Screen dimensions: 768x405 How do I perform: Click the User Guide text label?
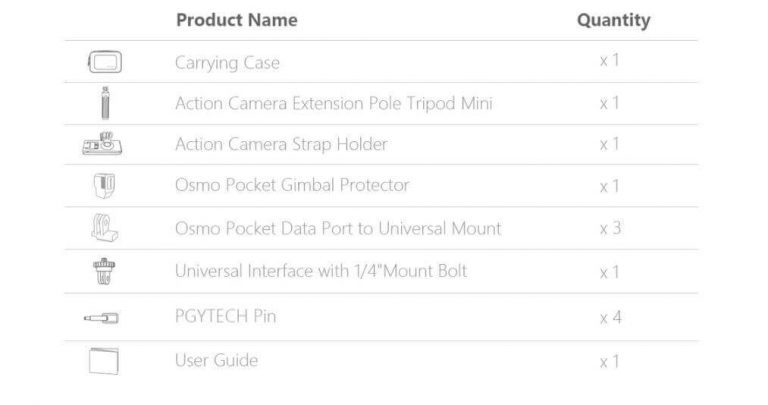[216, 360]
